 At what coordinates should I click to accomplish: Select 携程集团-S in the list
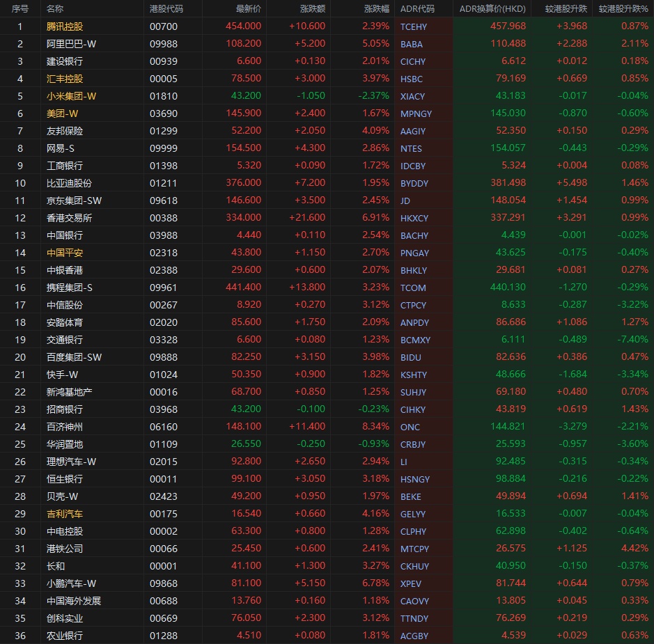click(x=70, y=288)
